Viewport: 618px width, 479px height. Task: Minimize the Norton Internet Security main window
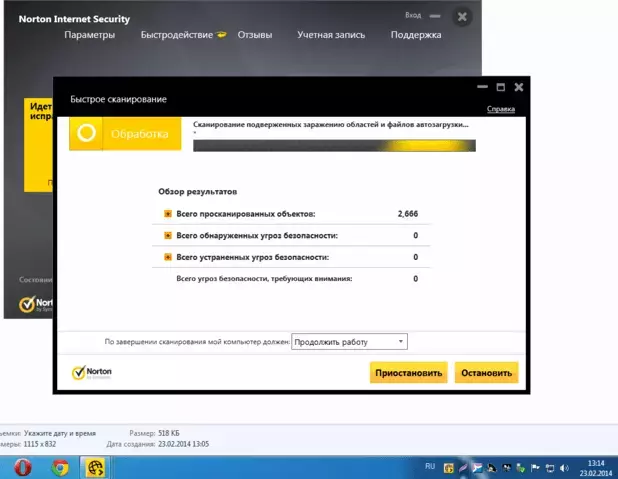click(435, 16)
